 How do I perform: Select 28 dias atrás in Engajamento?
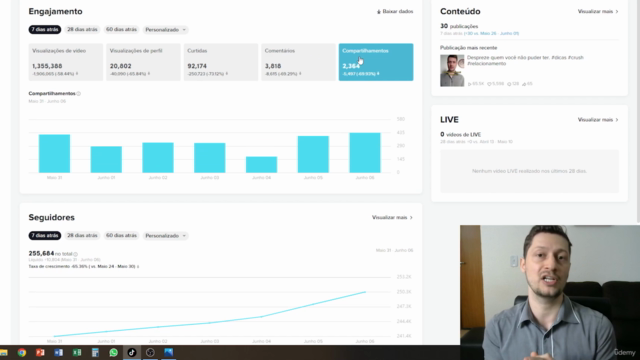point(82,30)
